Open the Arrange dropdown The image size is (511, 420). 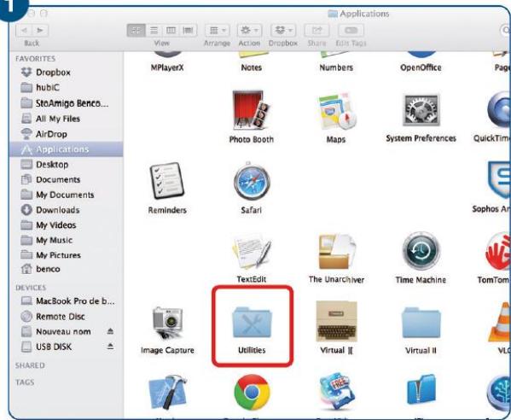(x=217, y=31)
